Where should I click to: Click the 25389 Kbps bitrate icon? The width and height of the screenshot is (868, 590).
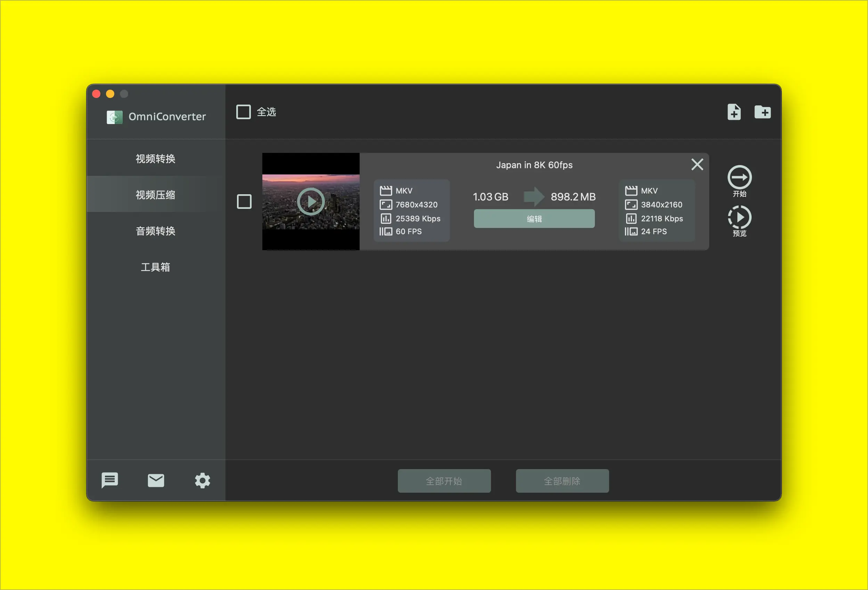click(386, 219)
